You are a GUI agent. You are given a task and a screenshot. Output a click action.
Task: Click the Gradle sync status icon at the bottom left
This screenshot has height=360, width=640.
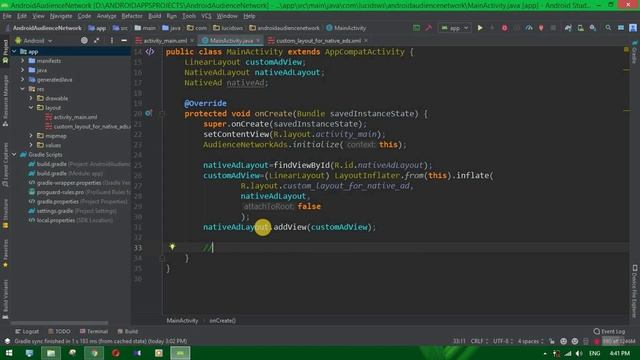7,341
